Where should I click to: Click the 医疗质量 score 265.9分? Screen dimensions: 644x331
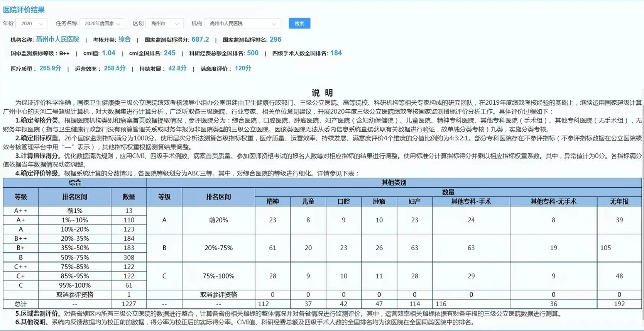[50, 68]
